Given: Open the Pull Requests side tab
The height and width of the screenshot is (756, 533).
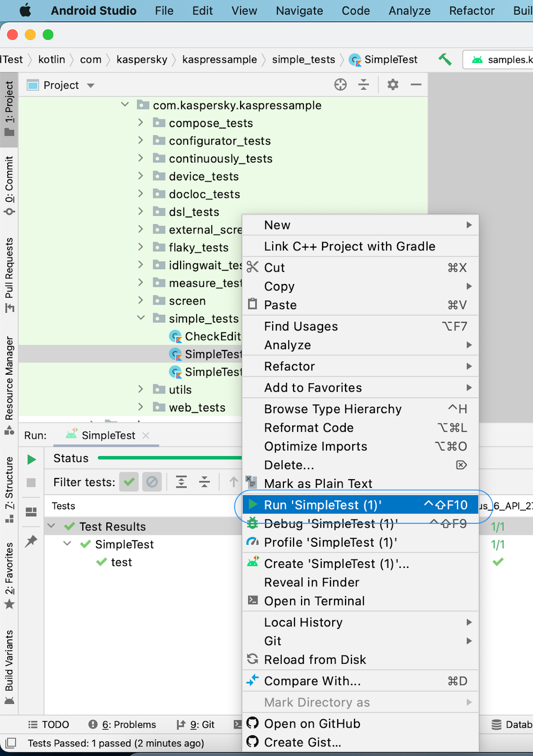Looking at the screenshot, I should point(9,275).
